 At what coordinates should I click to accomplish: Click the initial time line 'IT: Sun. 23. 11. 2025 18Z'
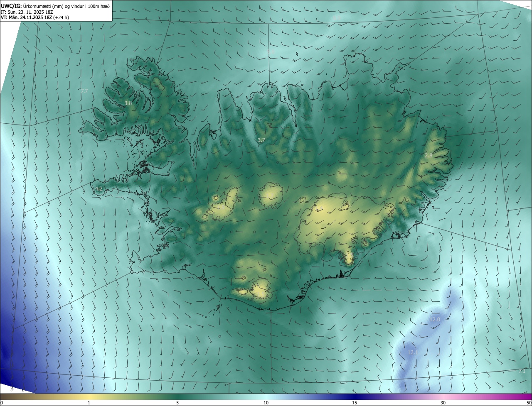(x=27, y=12)
